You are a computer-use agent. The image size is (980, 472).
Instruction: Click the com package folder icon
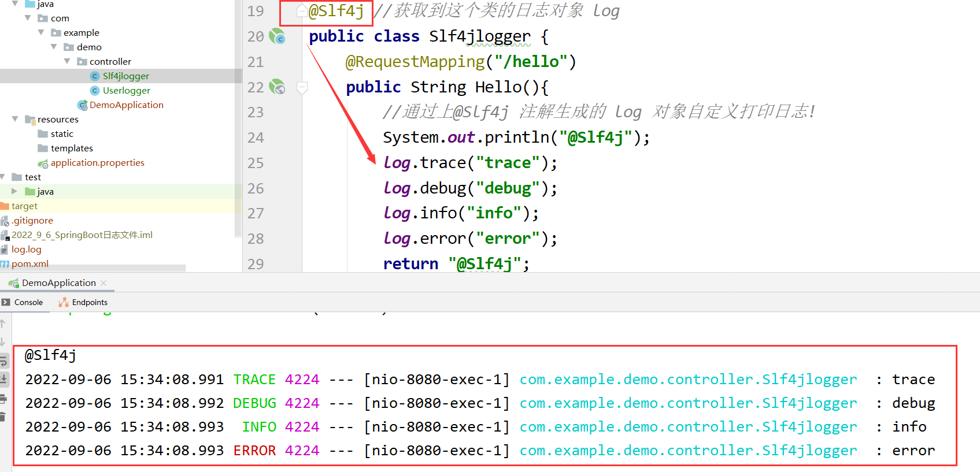[x=43, y=18]
